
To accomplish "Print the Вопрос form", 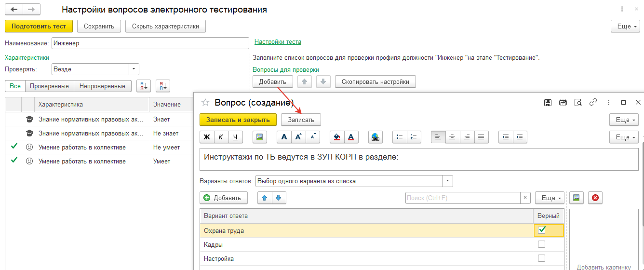I will pos(563,102).
